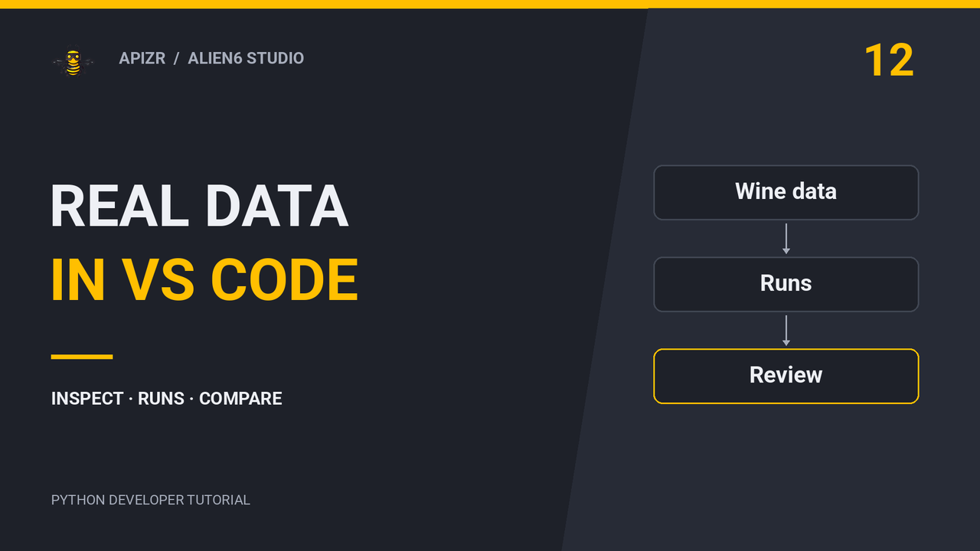The image size is (980, 551).
Task: Click the INSPECT · RUNS · COMPARE subtitle
Action: click(x=166, y=399)
